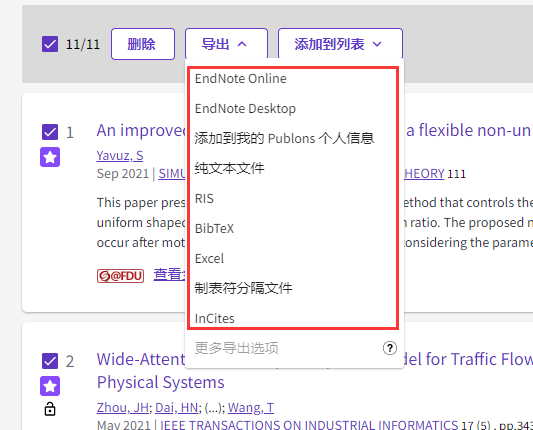
Task: Export records to Excel
Action: [x=293, y=258]
